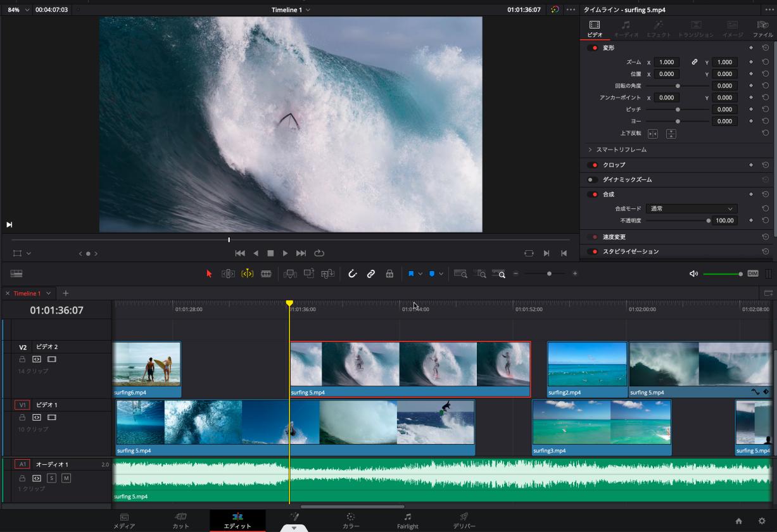The image size is (777, 532).
Task: Click the position lock padlock in toolbar
Action: [389, 274]
